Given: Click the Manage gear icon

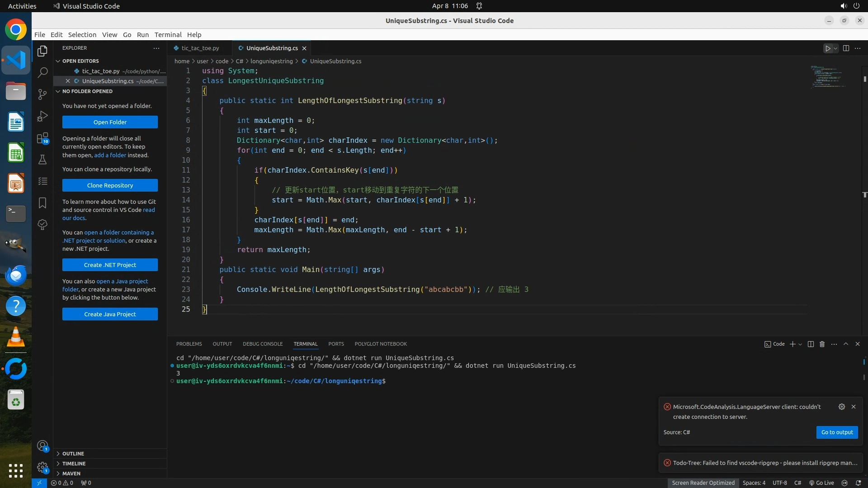Looking at the screenshot, I should pos(42,467).
